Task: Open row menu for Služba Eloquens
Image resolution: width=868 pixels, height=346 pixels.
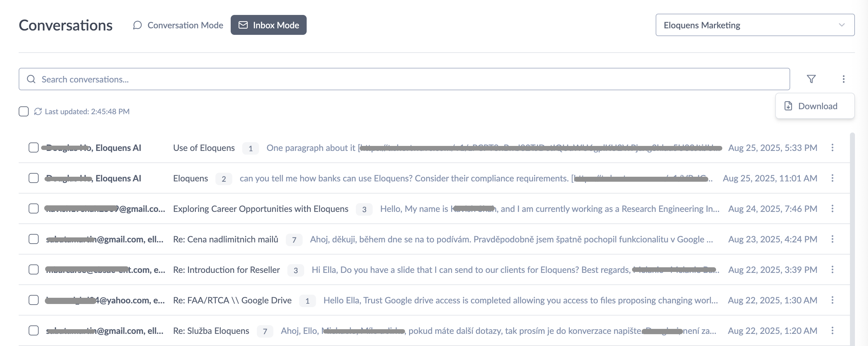Action: click(x=832, y=330)
